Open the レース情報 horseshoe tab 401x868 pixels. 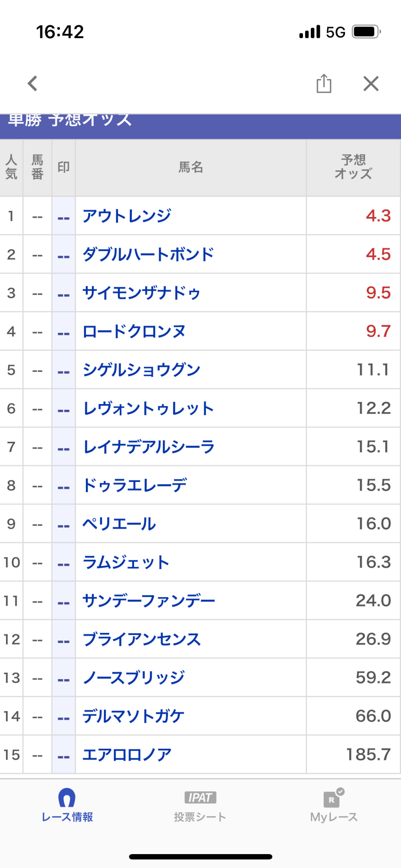click(x=67, y=806)
